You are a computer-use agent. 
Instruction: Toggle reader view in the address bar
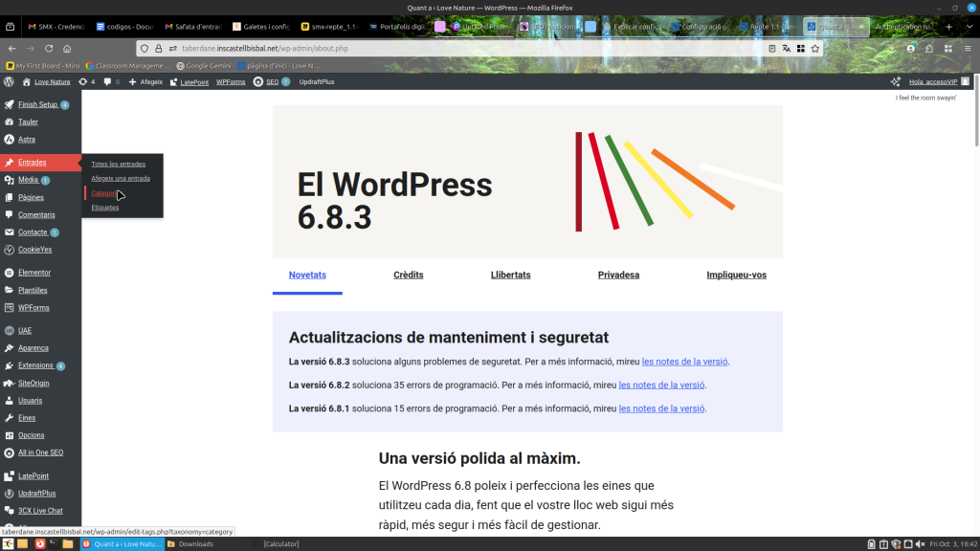pyautogui.click(x=772, y=48)
